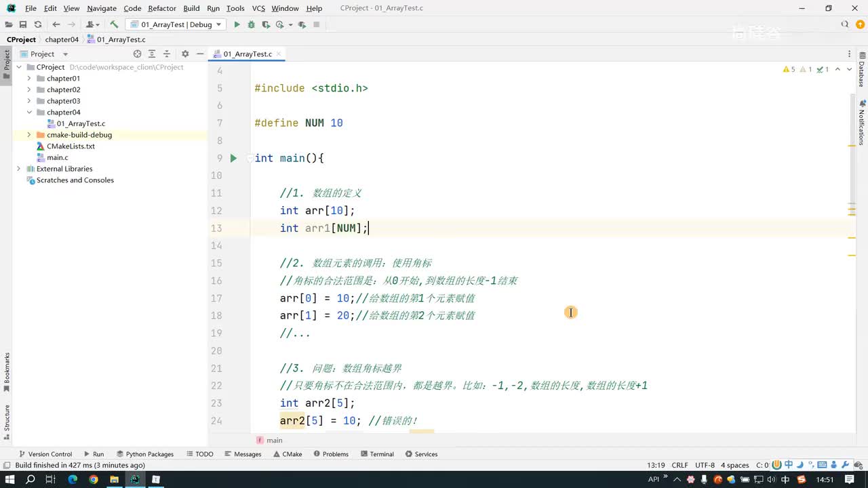This screenshot has width=868, height=488.
Task: Open a file with the toolbar Open icon
Action: [9, 24]
